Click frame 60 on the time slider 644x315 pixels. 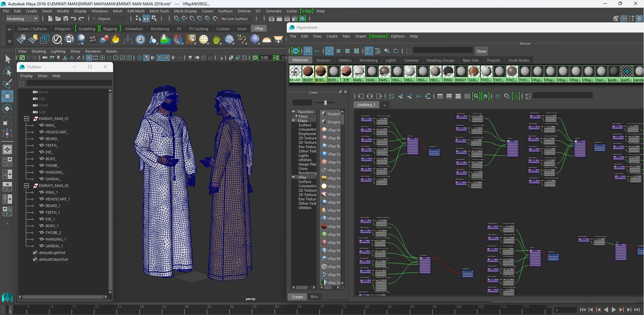(276, 310)
